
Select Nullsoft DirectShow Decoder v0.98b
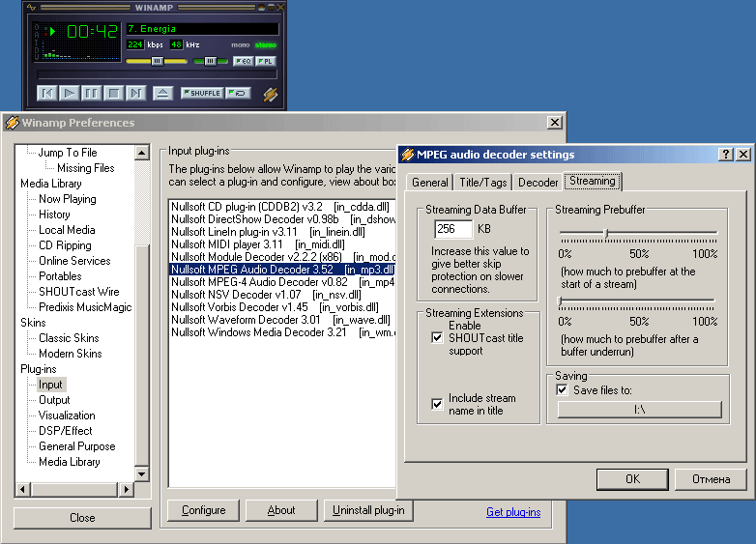(x=281, y=219)
